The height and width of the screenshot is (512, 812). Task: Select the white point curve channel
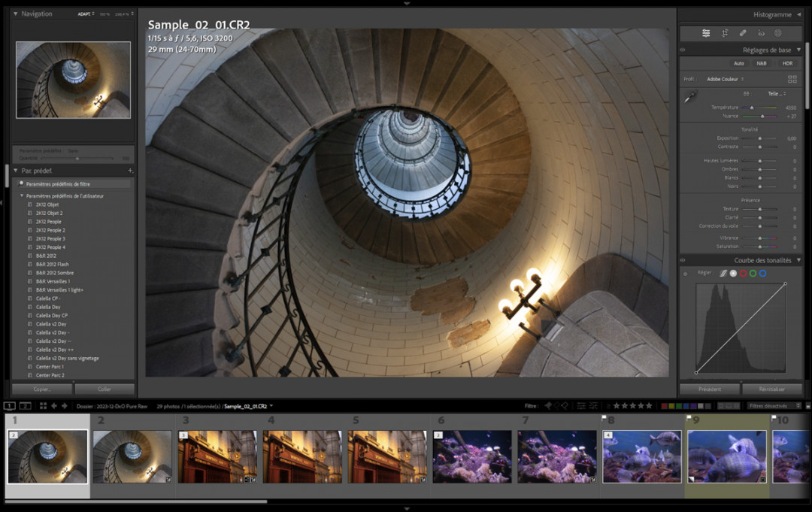[733, 274]
